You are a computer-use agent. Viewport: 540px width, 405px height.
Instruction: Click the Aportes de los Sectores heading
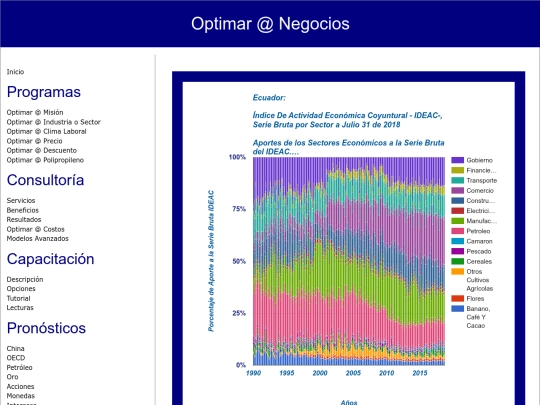click(x=349, y=147)
